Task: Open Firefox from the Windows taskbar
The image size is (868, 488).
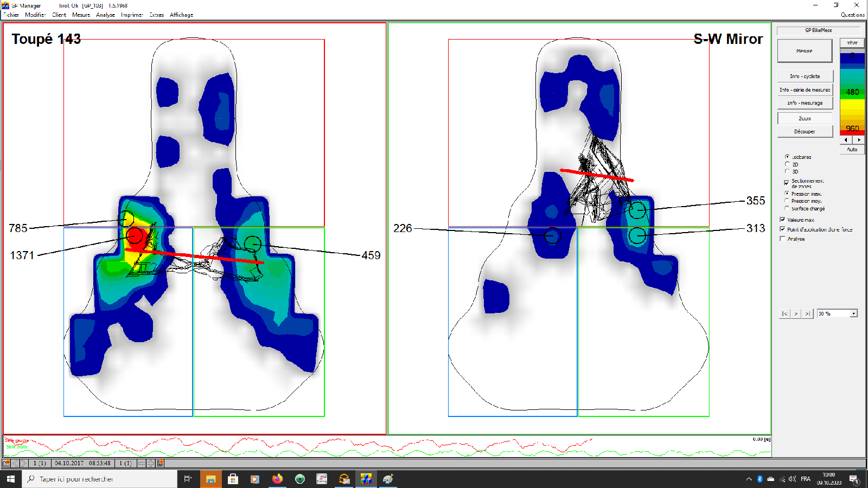Action: click(277, 479)
